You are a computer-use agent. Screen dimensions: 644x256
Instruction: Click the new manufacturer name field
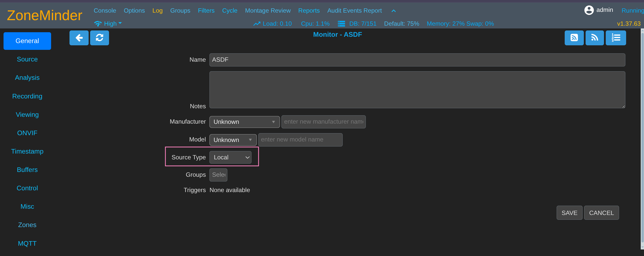[323, 122]
